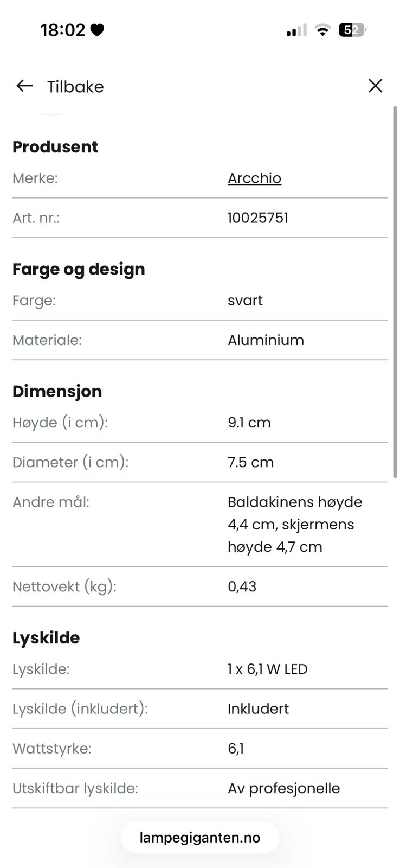Image resolution: width=400 pixels, height=868 pixels.
Task: Open the Arcchio brand link
Action: [254, 178]
